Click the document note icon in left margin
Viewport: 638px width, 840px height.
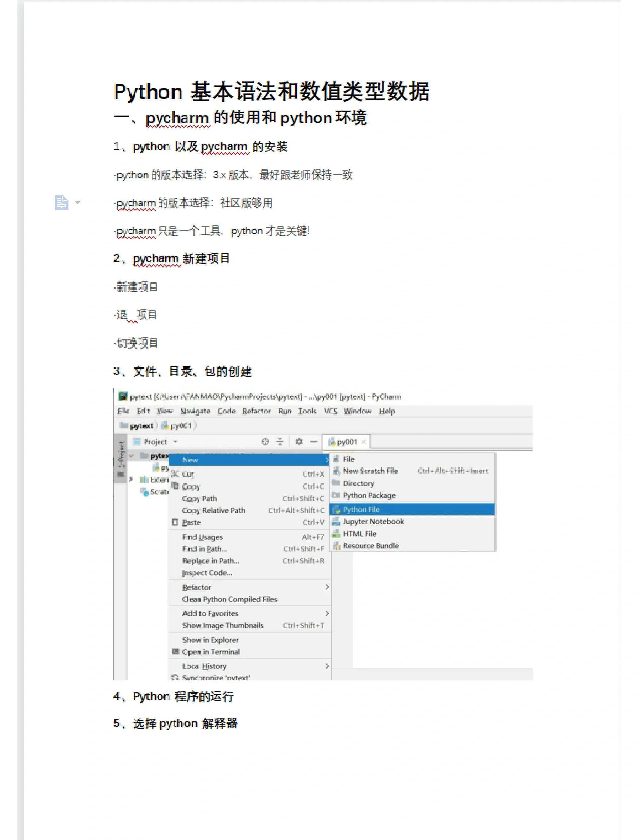[x=61, y=203]
